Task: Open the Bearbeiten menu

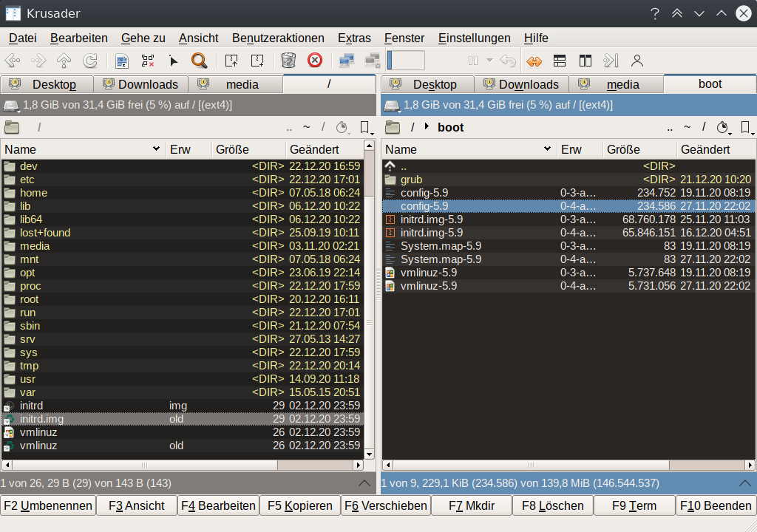Action: (78, 38)
